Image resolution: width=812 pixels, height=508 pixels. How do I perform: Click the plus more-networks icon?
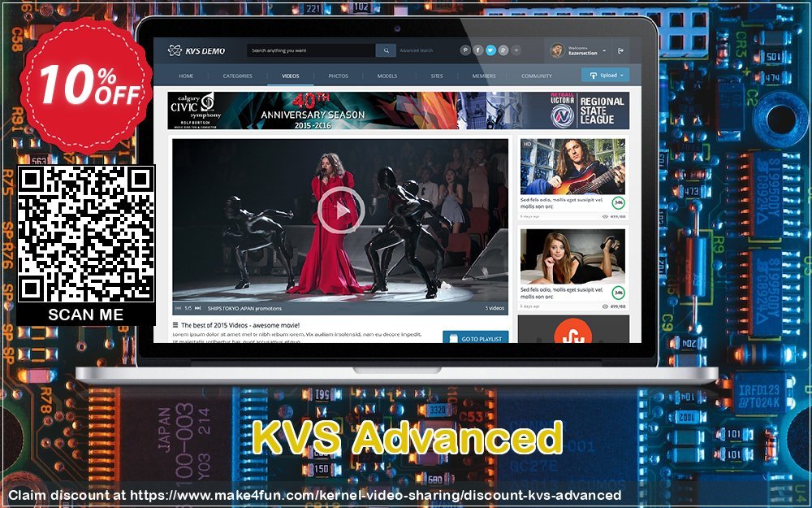coord(516,50)
